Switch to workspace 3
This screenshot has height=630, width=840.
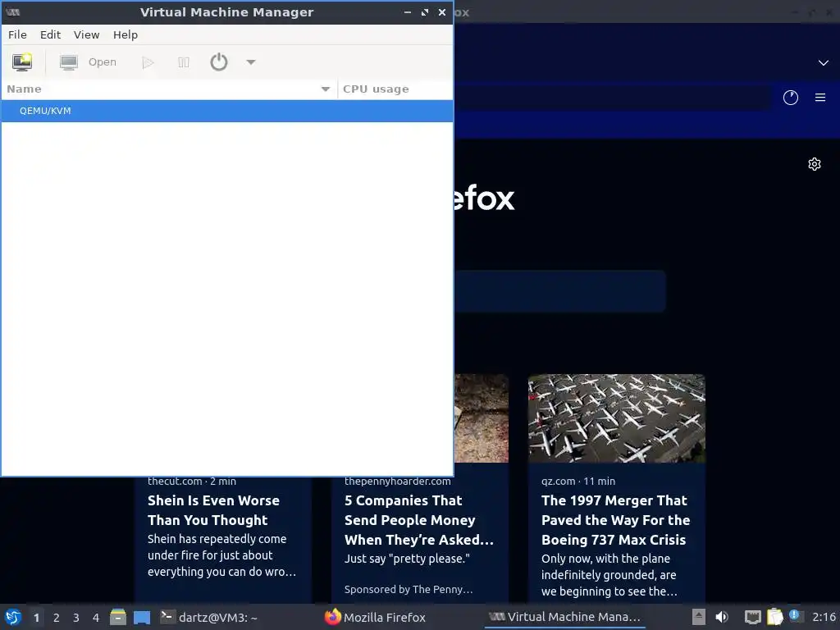coord(76,618)
